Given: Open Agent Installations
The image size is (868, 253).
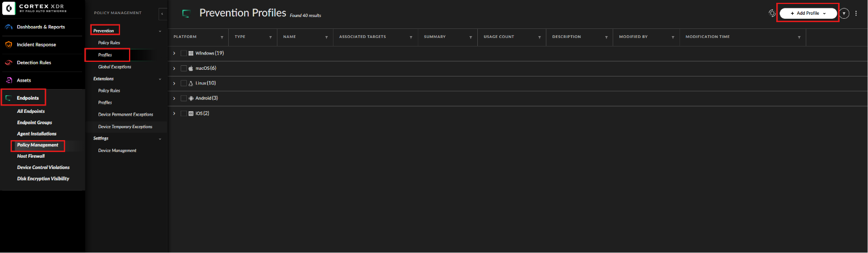Looking at the screenshot, I should click(37, 134).
